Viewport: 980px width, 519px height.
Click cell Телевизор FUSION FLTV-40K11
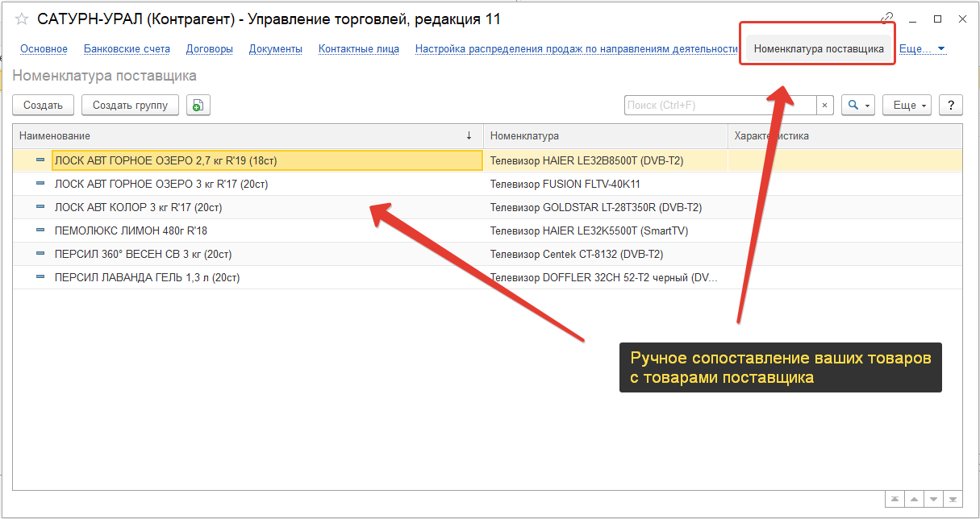click(606, 184)
